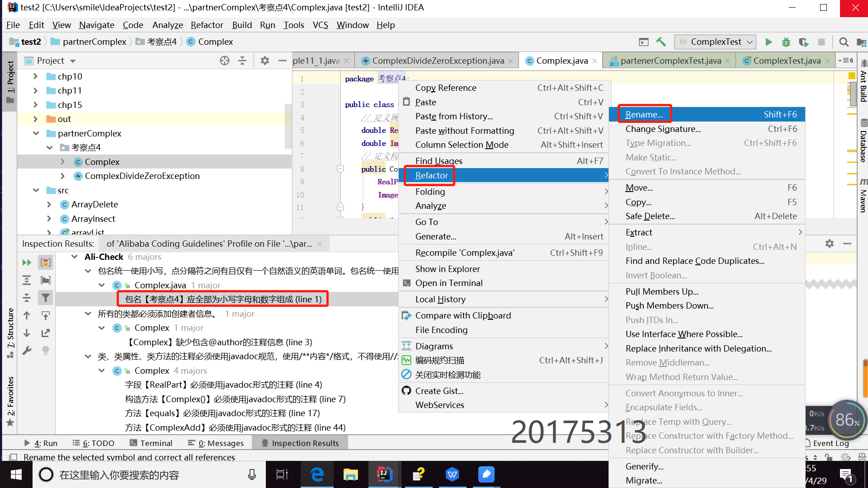The width and height of the screenshot is (868, 488).
Task: Rerun inspection with green double-arrow icon
Action: click(x=27, y=263)
